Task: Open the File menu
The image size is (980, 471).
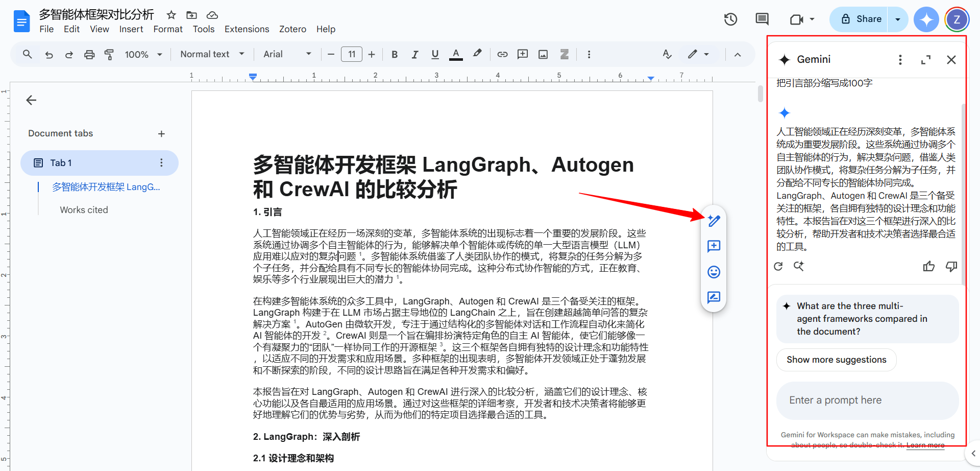Action: coord(46,29)
